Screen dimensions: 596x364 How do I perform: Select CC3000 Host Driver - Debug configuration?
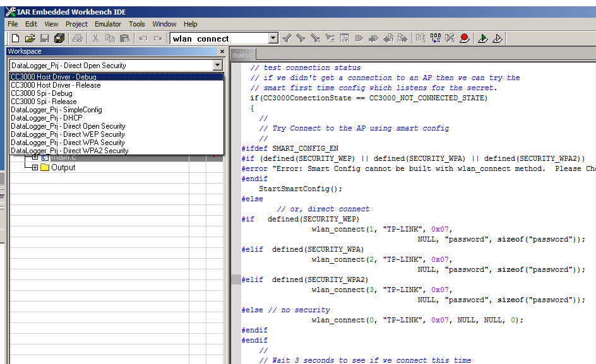[x=116, y=77]
